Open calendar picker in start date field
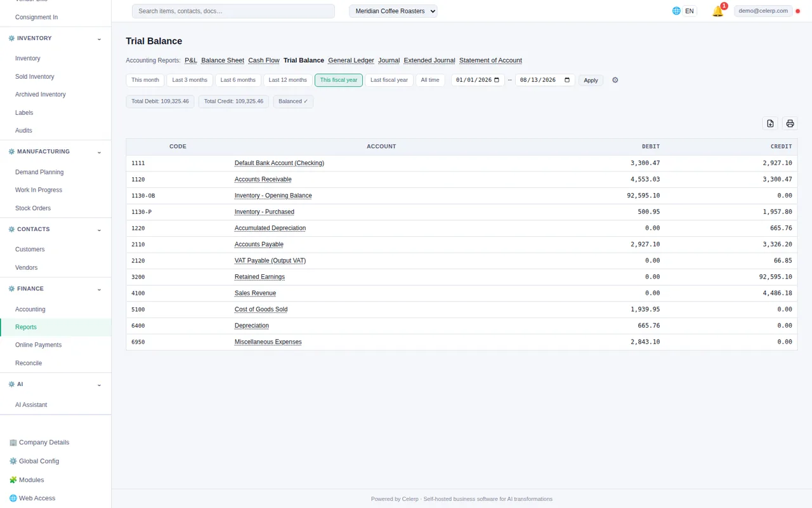812x508 pixels. pos(497,80)
